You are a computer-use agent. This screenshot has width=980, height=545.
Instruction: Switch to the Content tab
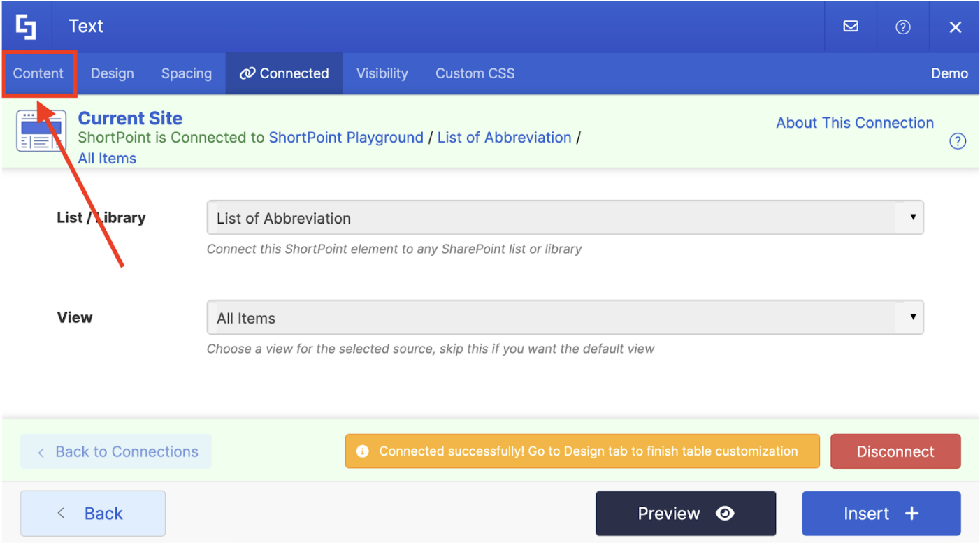coord(38,73)
